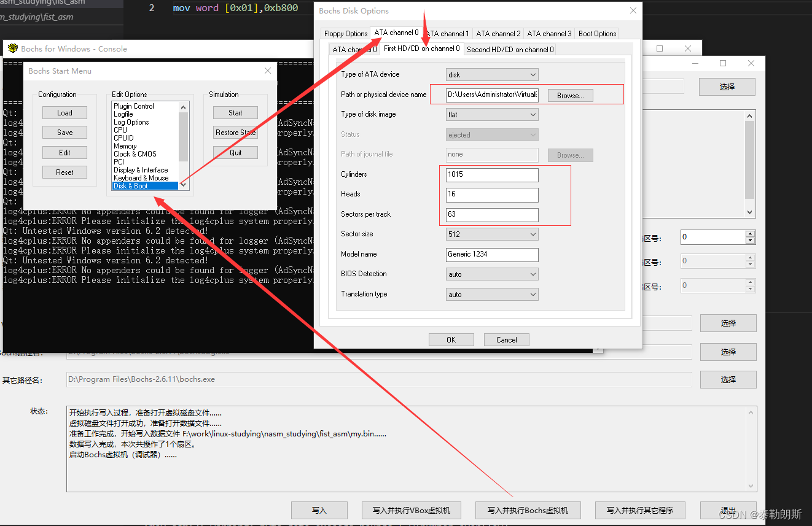Image resolution: width=812 pixels, height=526 pixels.
Task: Close the Bochs Disk Options dialog
Action: pyautogui.click(x=633, y=10)
